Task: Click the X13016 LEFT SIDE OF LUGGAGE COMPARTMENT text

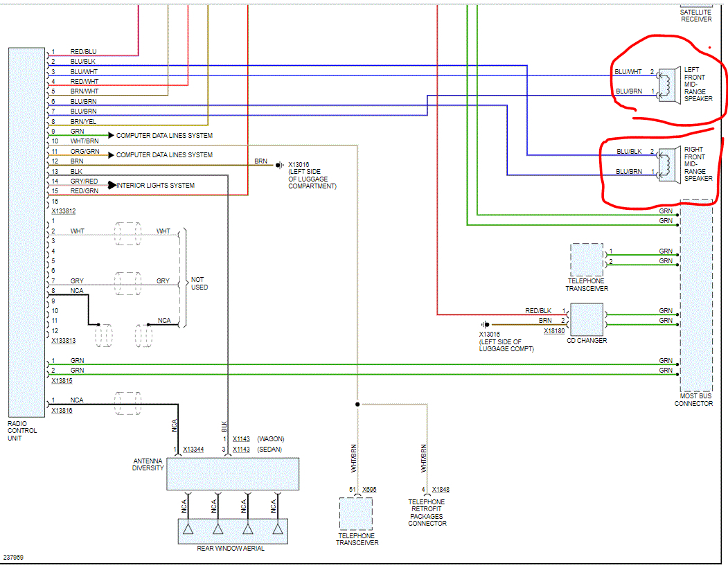Action: pos(312,175)
